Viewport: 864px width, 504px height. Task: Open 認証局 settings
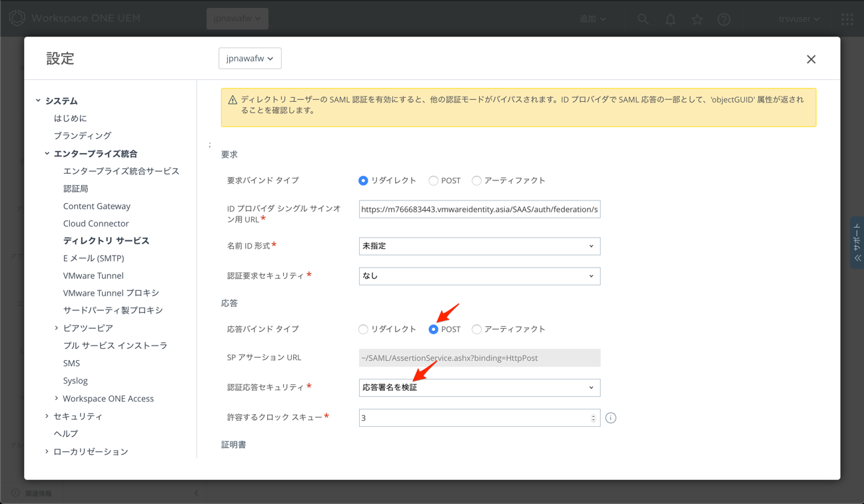[75, 189]
